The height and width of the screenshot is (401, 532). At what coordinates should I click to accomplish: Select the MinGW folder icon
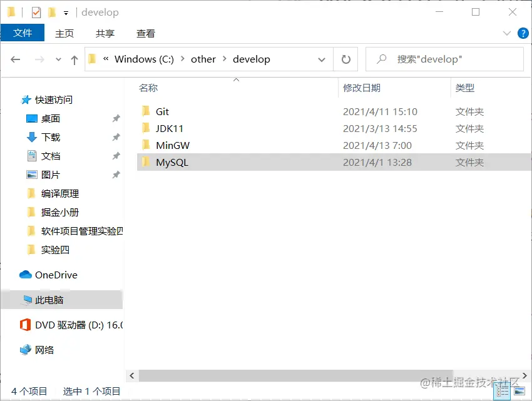(x=146, y=145)
